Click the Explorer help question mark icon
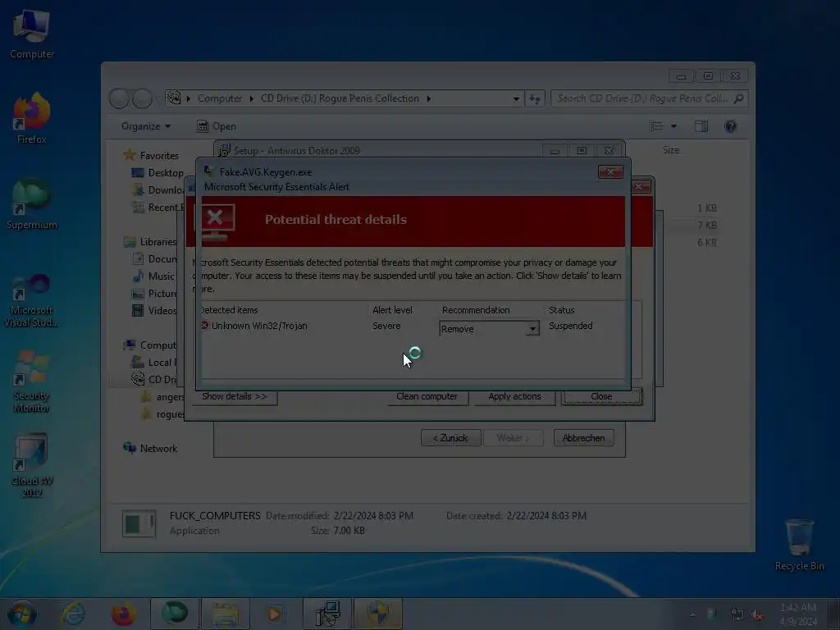Viewport: 840px width, 630px height. tap(730, 126)
